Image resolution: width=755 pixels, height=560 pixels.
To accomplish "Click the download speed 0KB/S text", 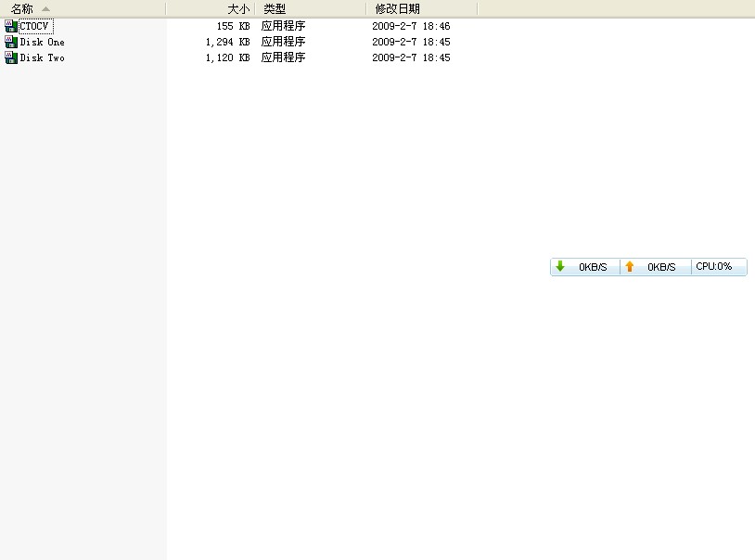I will tap(593, 267).
